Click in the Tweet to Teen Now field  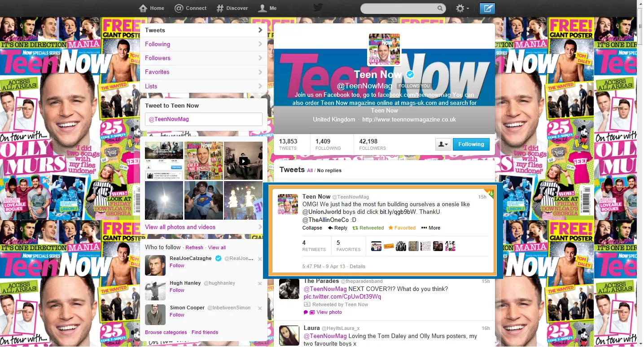203,119
